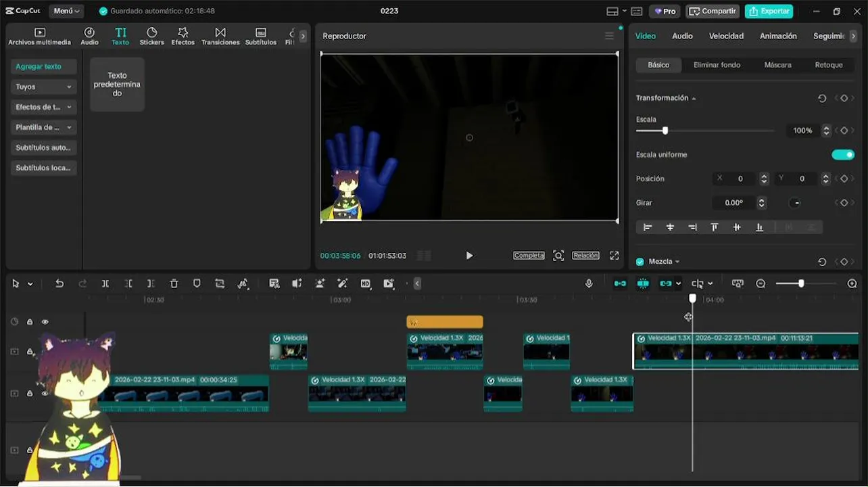Toggle main track magnet
The width and height of the screenshot is (868, 487).
pyautogui.click(x=620, y=283)
